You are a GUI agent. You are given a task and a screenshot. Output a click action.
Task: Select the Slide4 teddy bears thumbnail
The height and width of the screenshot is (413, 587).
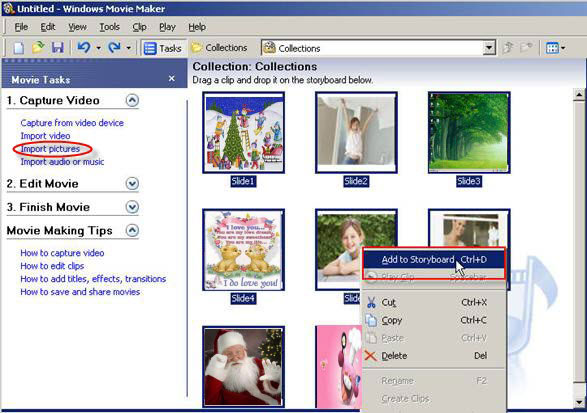[x=244, y=250]
